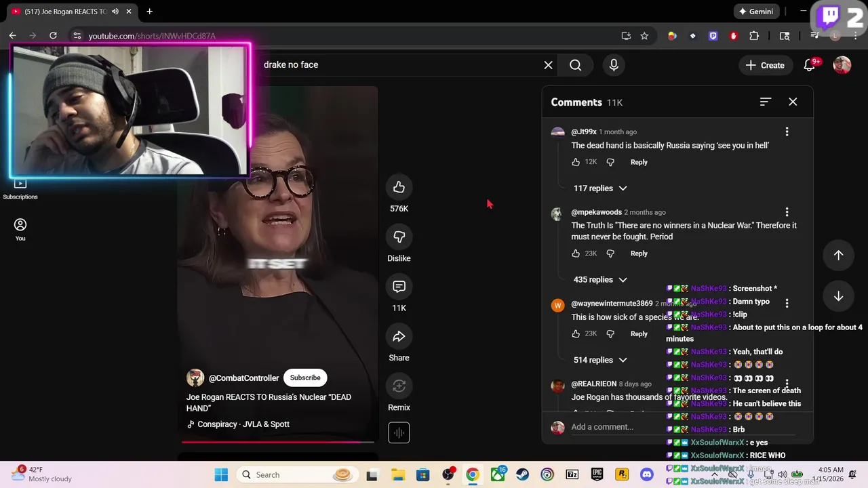Reply to the @waynewintermute3869 comment

tap(639, 333)
